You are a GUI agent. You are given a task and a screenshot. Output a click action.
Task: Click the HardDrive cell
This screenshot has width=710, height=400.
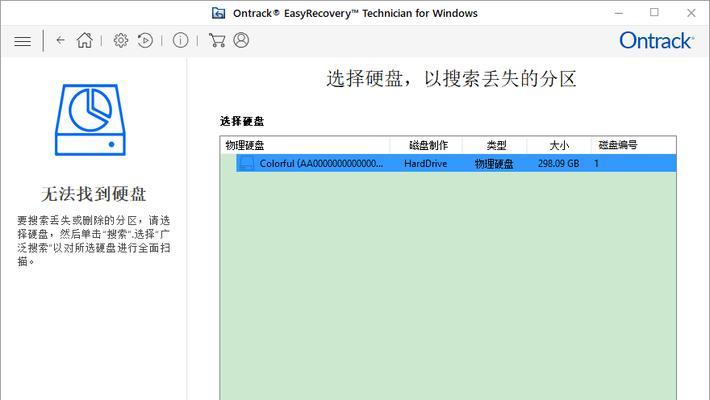click(x=425, y=164)
